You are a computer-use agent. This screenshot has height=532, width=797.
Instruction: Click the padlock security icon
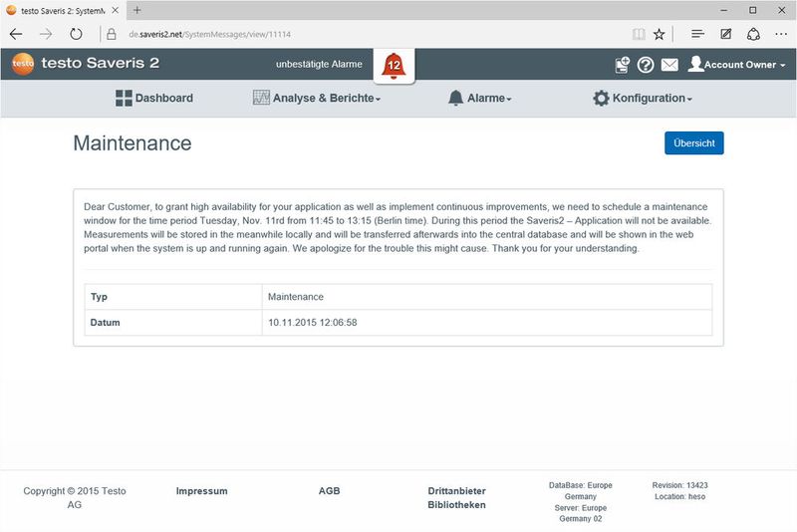pos(112,34)
